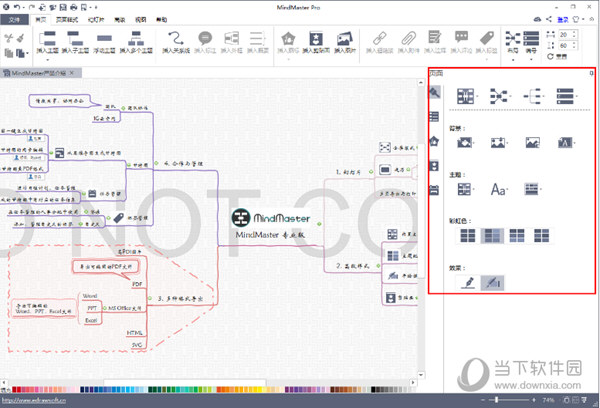
Task: Click the Insert Picture icon in ribbon
Action: pos(345,39)
